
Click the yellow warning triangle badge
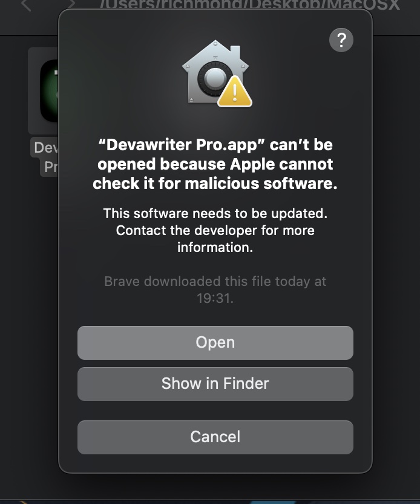click(x=235, y=92)
